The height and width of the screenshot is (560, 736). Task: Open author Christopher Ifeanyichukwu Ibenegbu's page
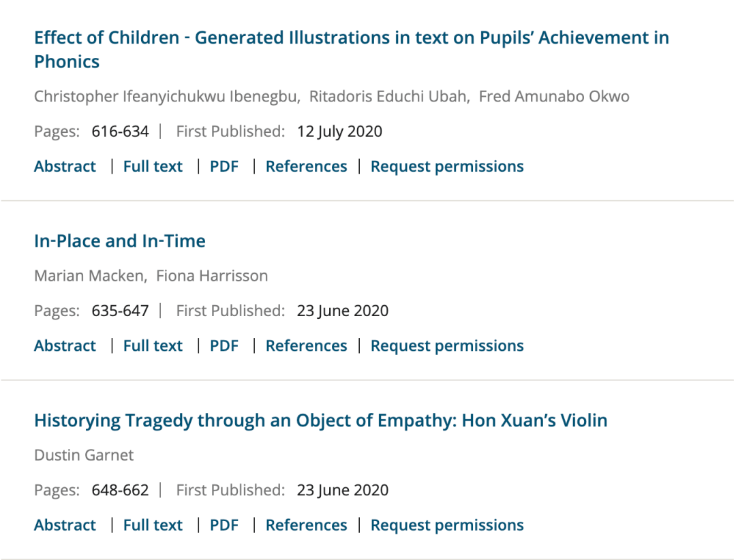166,96
